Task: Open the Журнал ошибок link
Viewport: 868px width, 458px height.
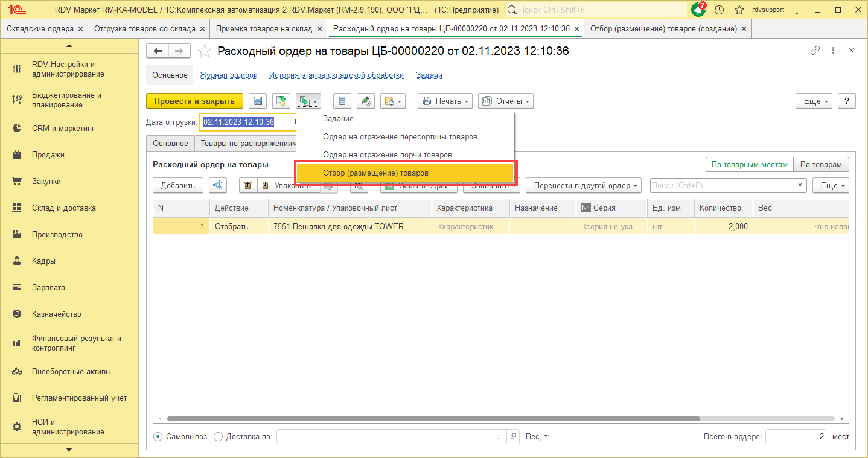Action: (x=229, y=75)
